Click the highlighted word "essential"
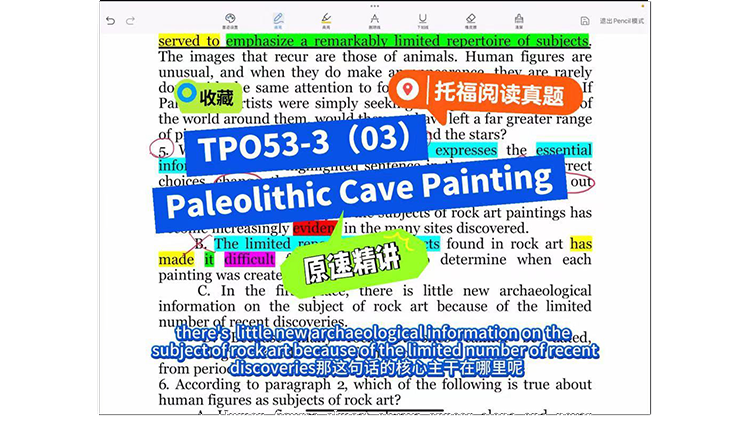The height and width of the screenshot is (422, 750). [x=564, y=150]
